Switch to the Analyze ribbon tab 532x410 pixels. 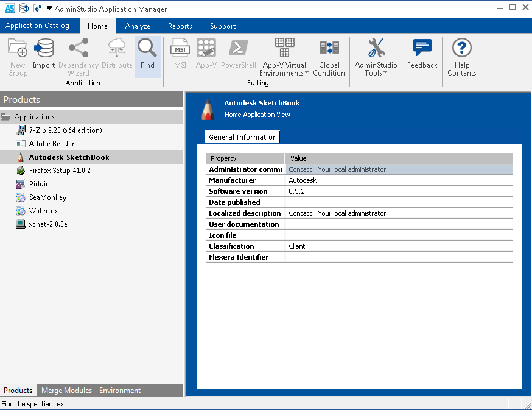(138, 26)
